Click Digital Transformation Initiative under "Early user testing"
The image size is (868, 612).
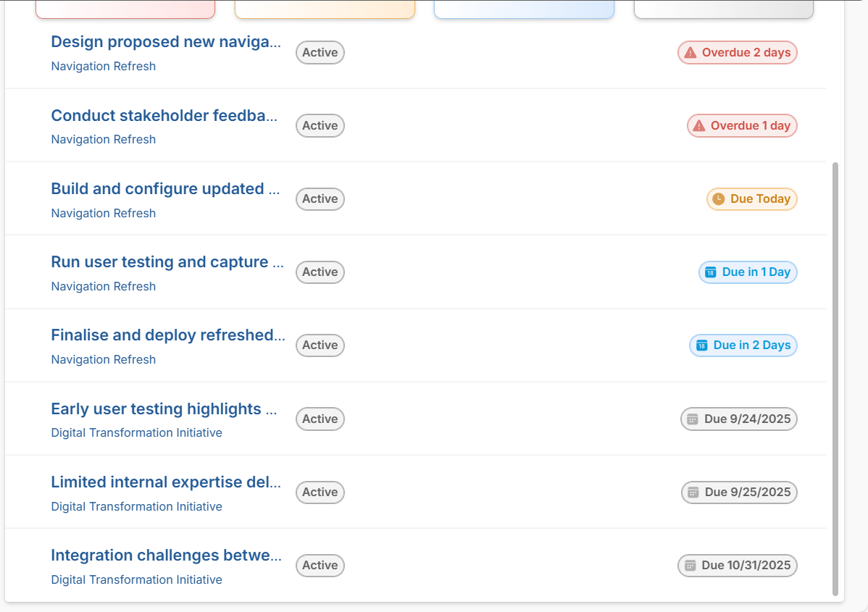[136, 432]
